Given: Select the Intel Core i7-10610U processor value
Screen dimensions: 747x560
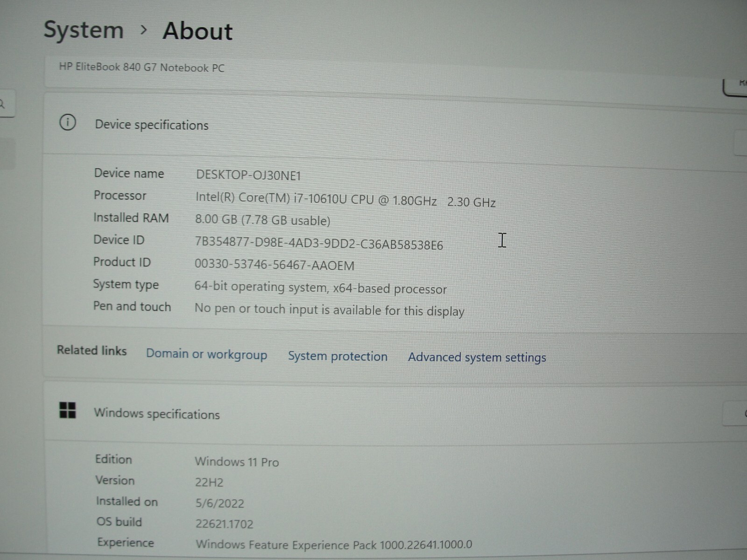Looking at the screenshot, I should pyautogui.click(x=345, y=199).
